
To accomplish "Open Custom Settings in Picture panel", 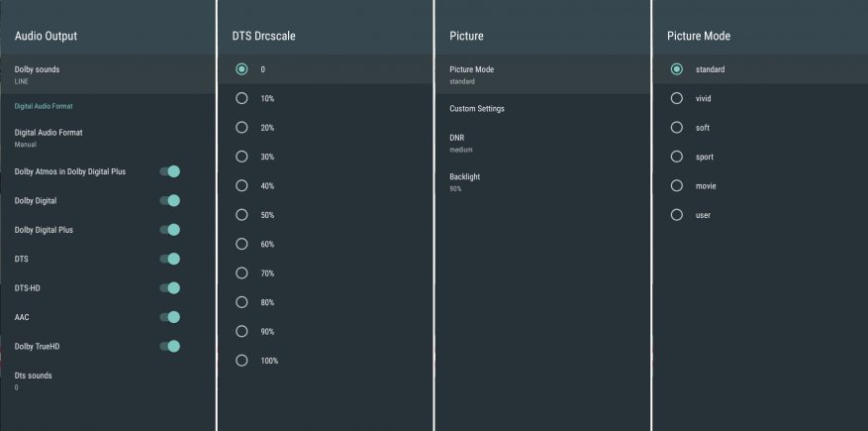I will pyautogui.click(x=541, y=108).
